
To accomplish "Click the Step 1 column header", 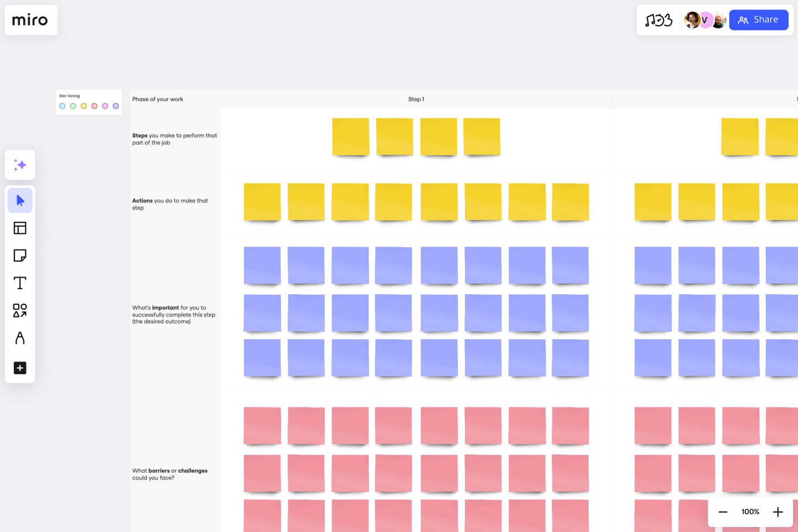I will (416, 99).
